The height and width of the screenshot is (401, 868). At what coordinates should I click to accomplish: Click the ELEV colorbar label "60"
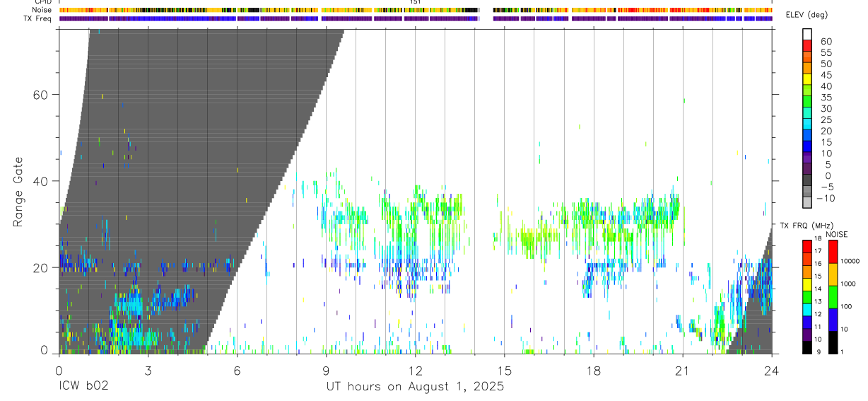click(826, 41)
